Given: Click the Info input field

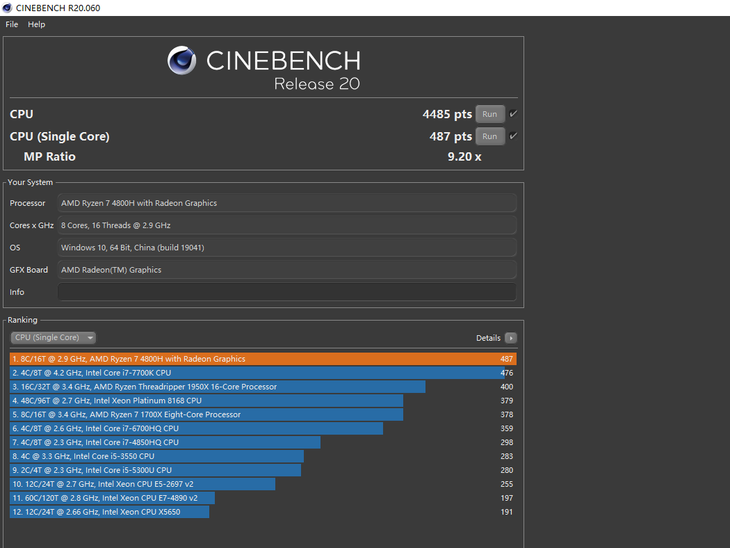Looking at the screenshot, I should pyautogui.click(x=287, y=292).
